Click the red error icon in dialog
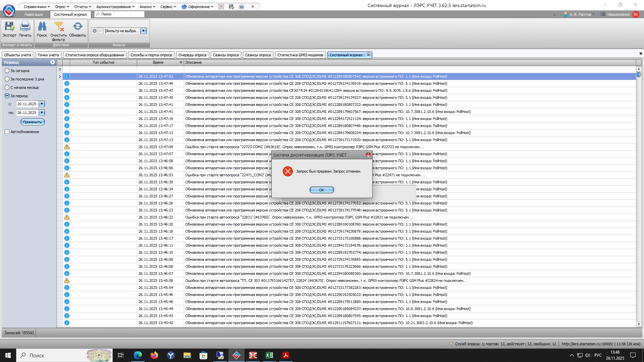This screenshot has width=644, height=362. tap(287, 171)
